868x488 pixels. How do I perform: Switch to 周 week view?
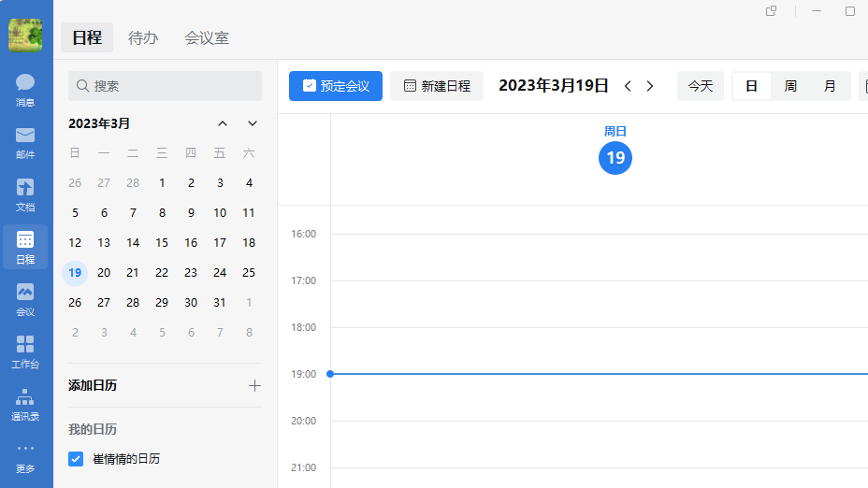[x=790, y=86]
